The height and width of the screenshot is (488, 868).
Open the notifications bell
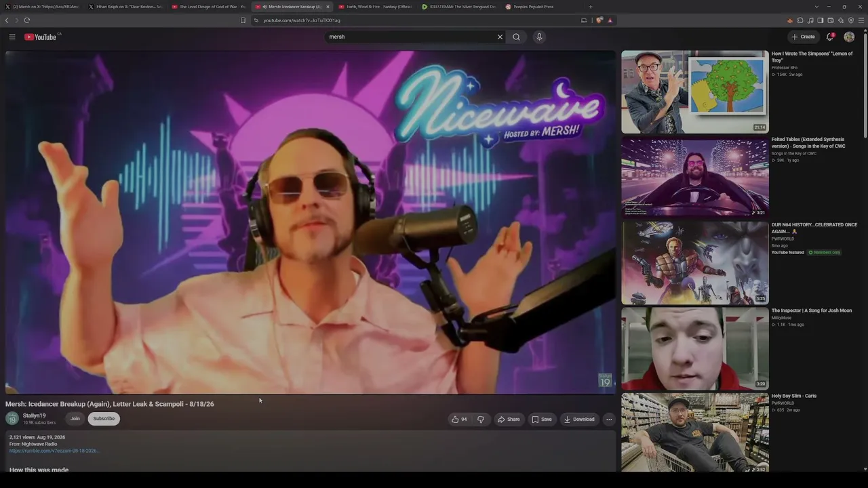coord(829,37)
